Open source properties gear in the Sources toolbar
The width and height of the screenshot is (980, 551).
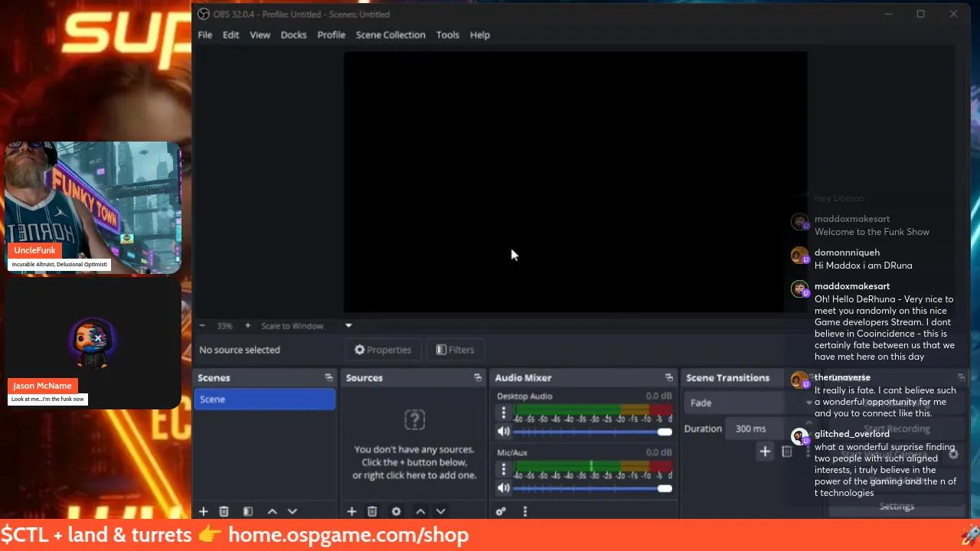coord(396,511)
